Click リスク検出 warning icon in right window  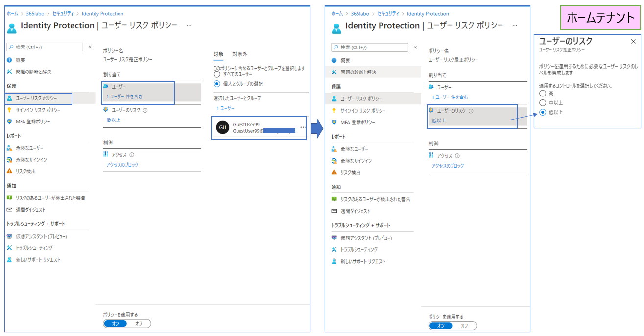coord(334,172)
